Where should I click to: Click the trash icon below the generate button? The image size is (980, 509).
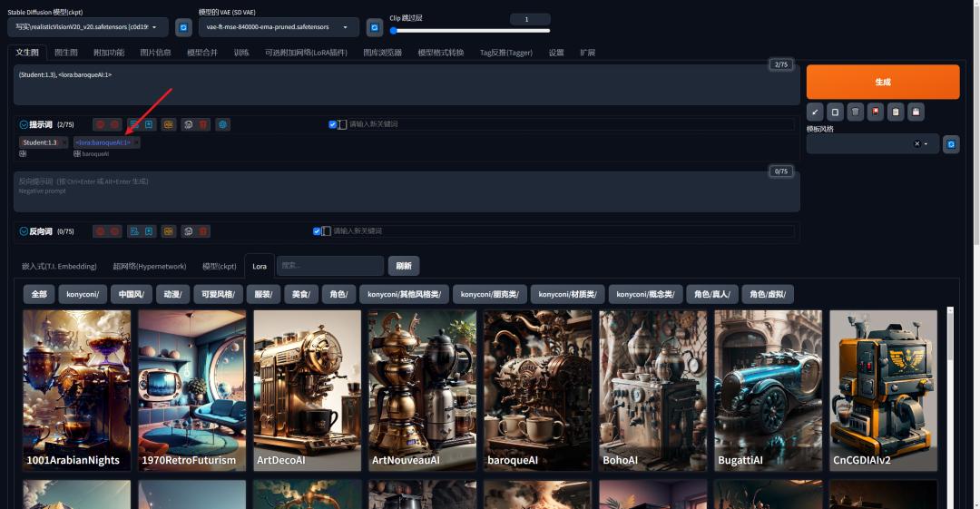[x=855, y=112]
